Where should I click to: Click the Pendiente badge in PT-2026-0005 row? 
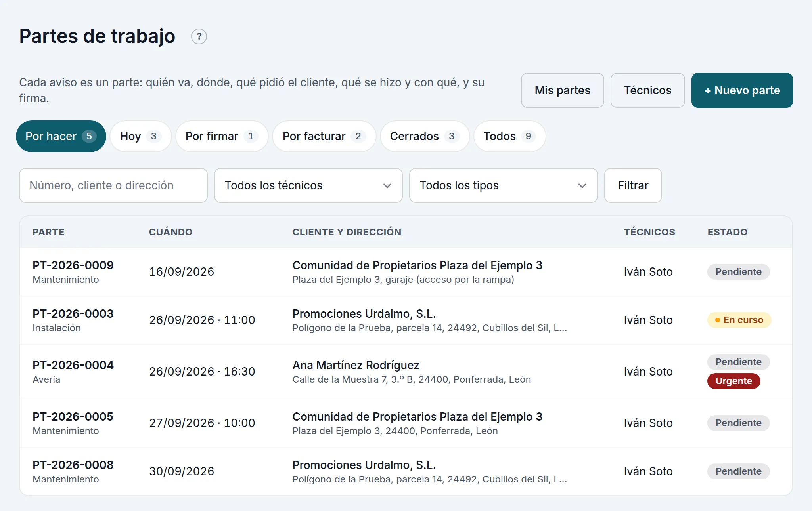click(x=738, y=423)
